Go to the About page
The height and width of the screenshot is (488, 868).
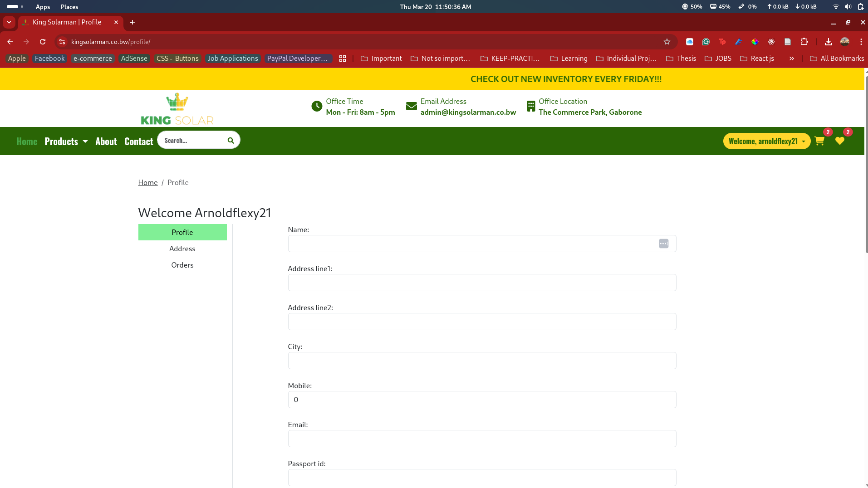(106, 142)
